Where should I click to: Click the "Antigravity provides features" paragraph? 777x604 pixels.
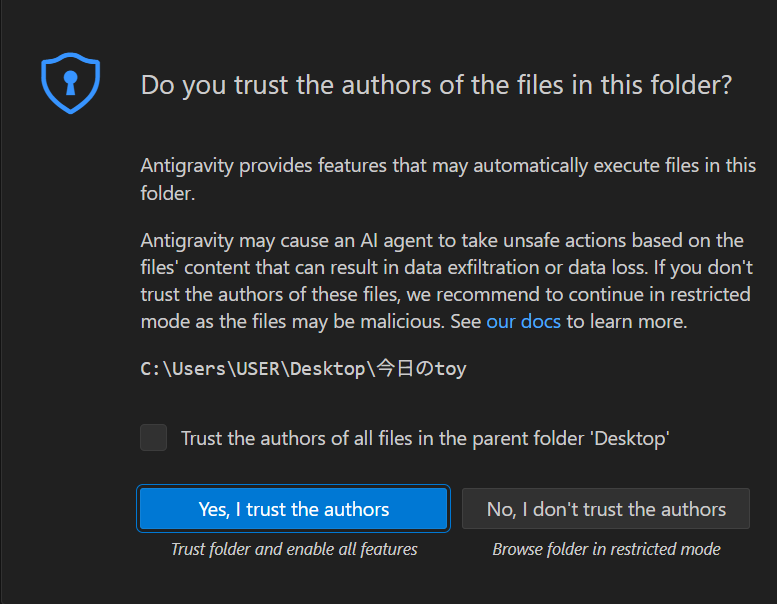point(448,179)
